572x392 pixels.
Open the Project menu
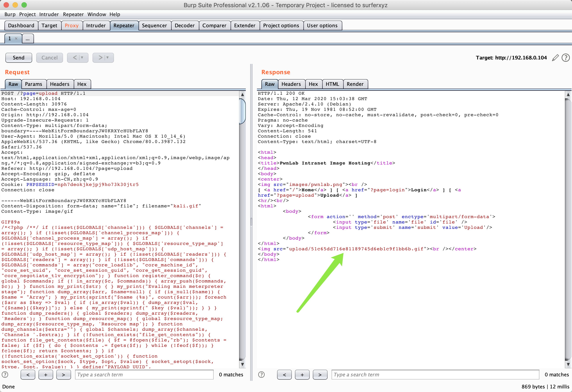coord(27,14)
